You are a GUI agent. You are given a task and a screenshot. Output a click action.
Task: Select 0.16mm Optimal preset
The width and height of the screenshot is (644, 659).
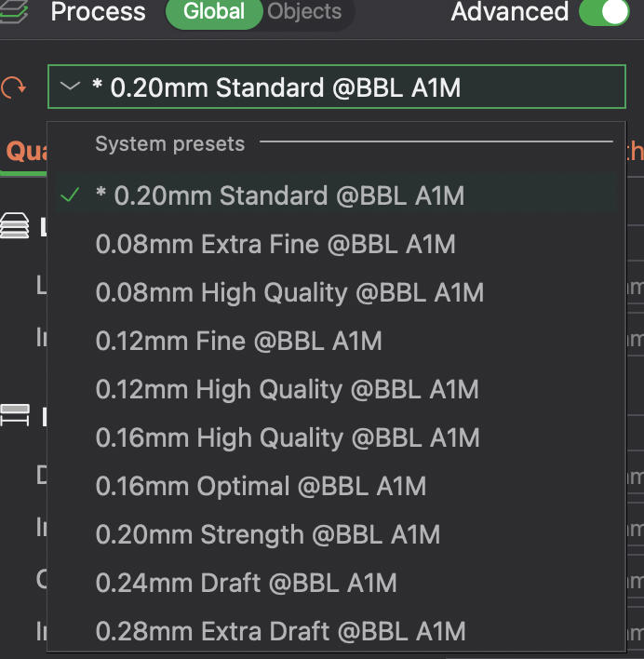tap(261, 486)
